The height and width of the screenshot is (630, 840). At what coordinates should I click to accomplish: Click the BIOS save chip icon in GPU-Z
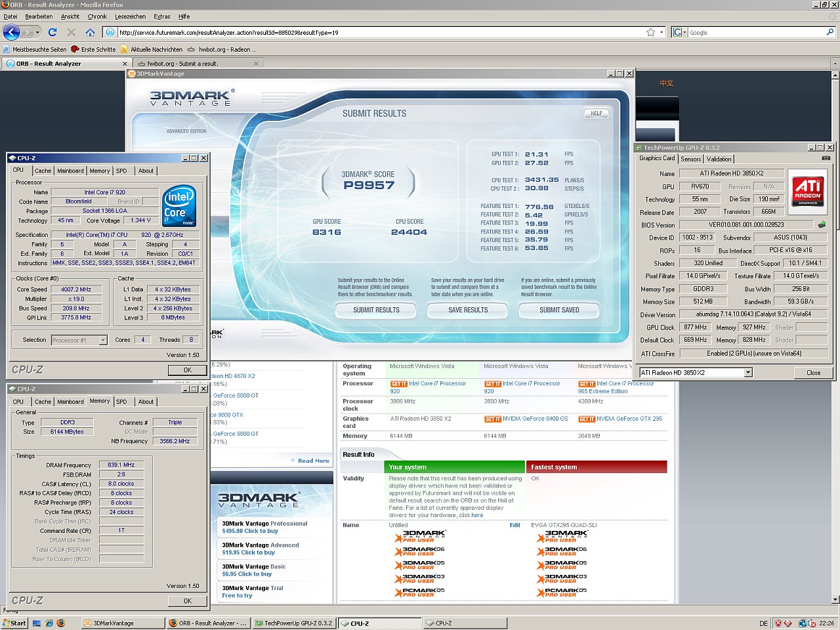point(822,224)
